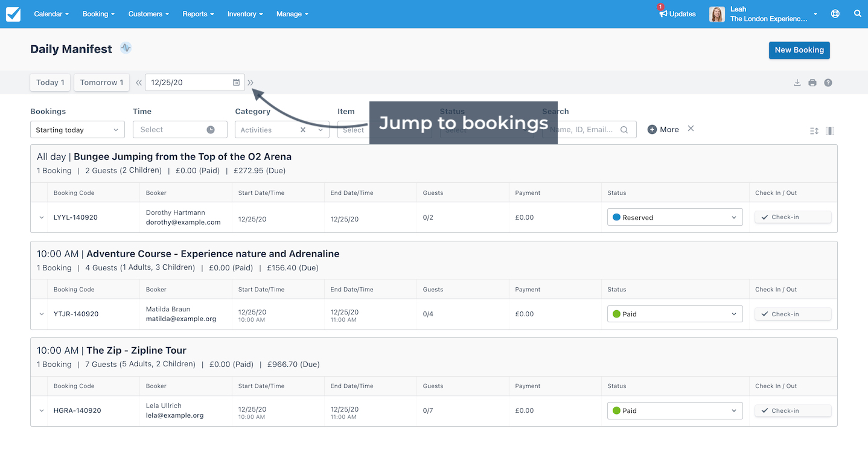Screen dimensions: 868x475
Task: Open the Updates megaphone notifications
Action: point(677,14)
